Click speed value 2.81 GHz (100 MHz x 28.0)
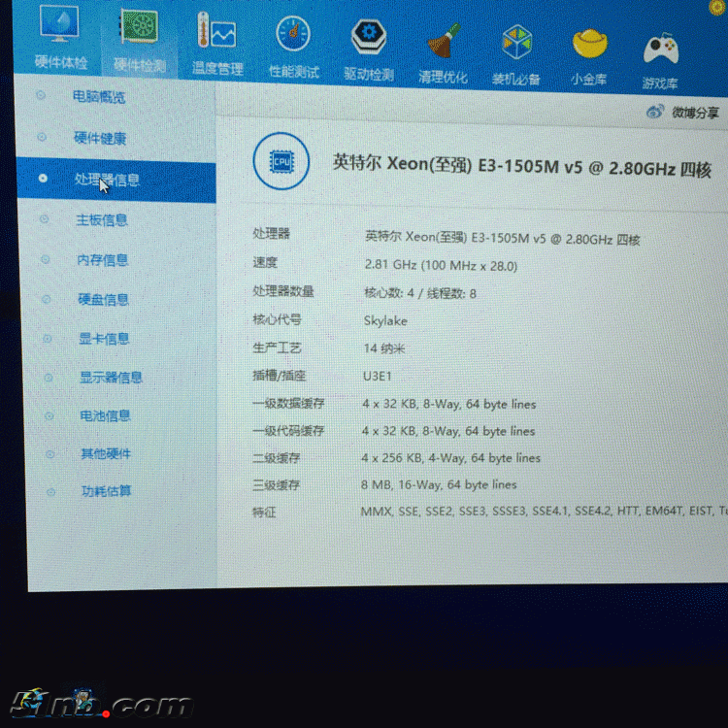The image size is (728, 728). click(x=441, y=265)
